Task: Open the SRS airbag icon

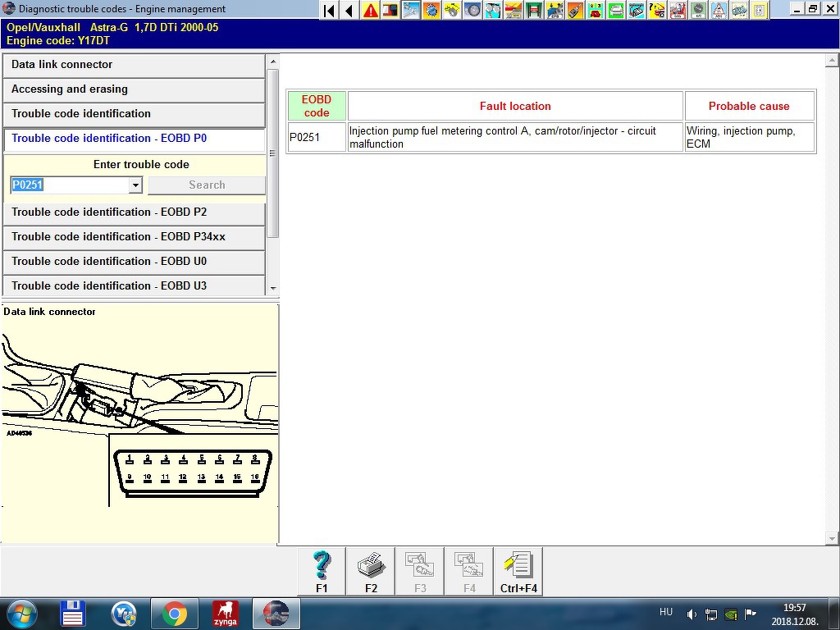Action: [x=677, y=10]
